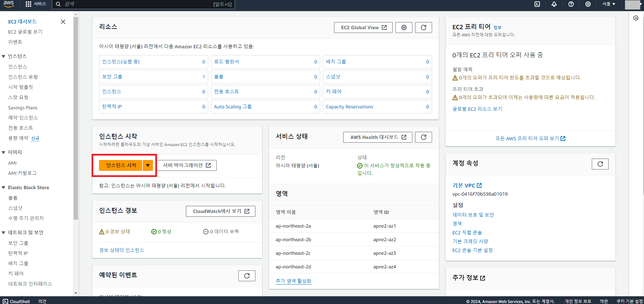This screenshot has height=304, width=644.
Task: Refresh the 리소스 panel
Action: pos(424,28)
